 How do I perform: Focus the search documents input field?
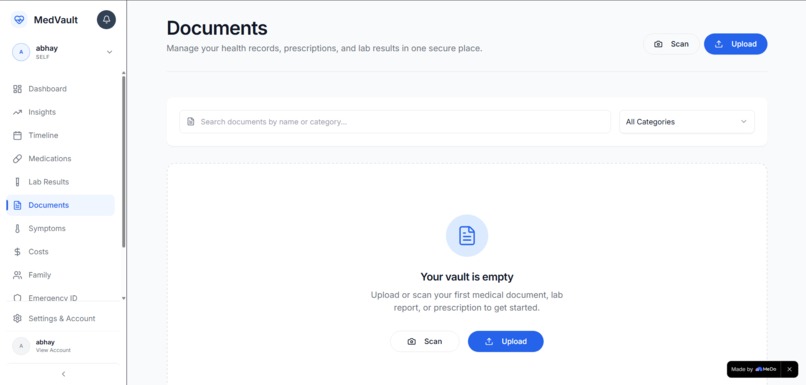click(x=395, y=122)
